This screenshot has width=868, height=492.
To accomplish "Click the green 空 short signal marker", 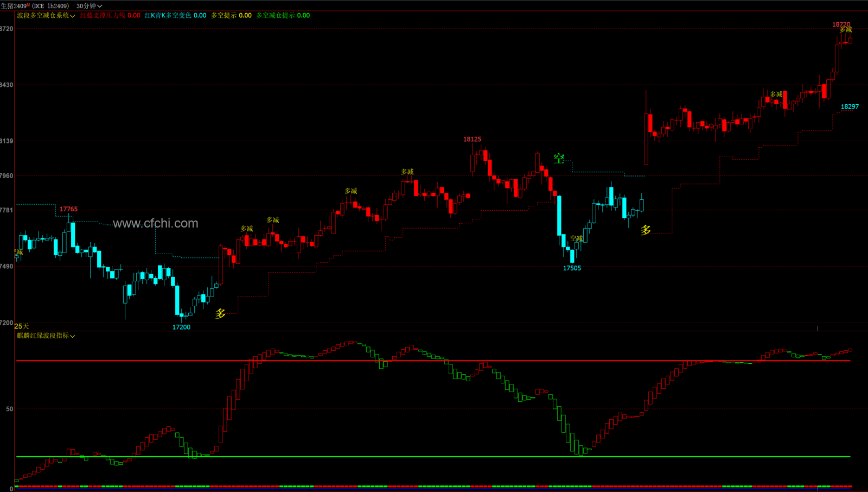I will click(x=559, y=159).
